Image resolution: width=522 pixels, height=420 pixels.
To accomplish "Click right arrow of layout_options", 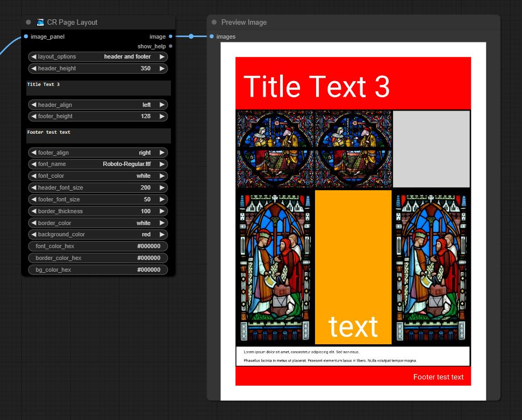I will pyautogui.click(x=162, y=57).
